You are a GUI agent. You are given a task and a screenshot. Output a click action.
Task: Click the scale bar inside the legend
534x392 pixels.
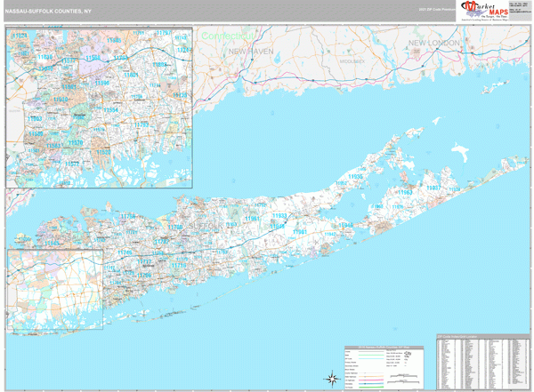pos(403,376)
